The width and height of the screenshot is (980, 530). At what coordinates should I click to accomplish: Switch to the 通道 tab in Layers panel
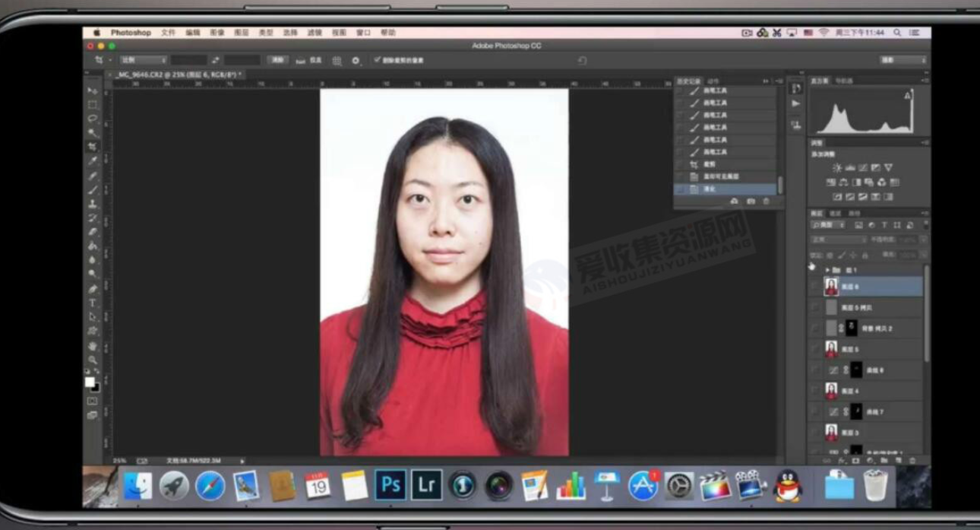pos(836,214)
